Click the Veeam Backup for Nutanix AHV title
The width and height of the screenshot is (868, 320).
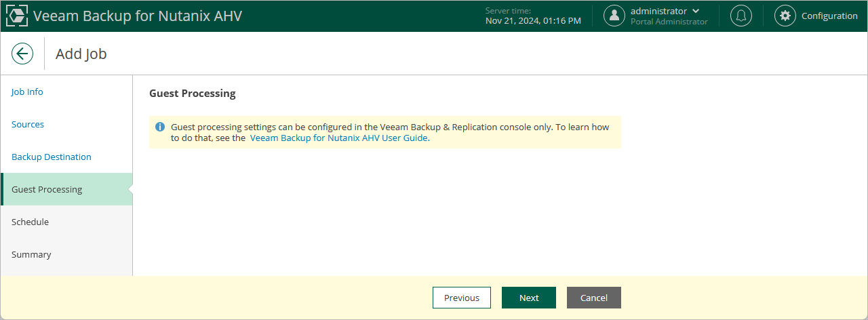pos(137,16)
